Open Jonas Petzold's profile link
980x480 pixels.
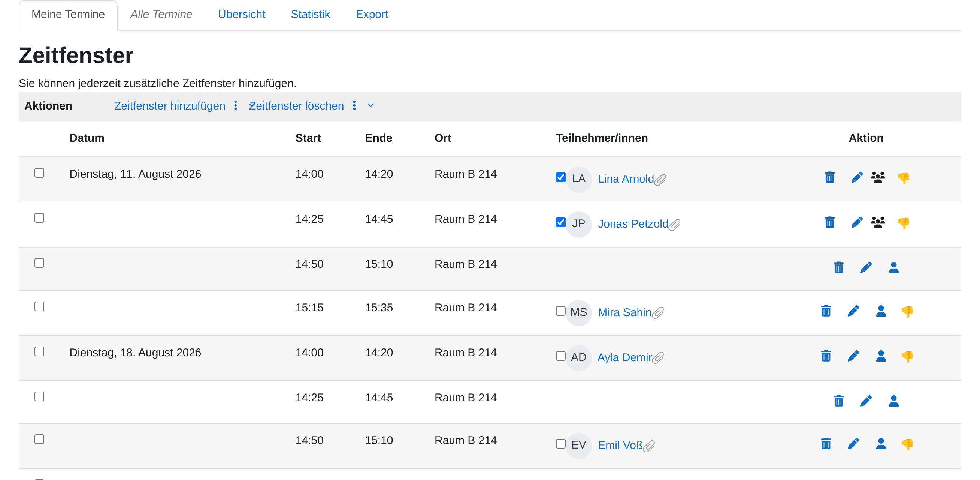tap(633, 223)
